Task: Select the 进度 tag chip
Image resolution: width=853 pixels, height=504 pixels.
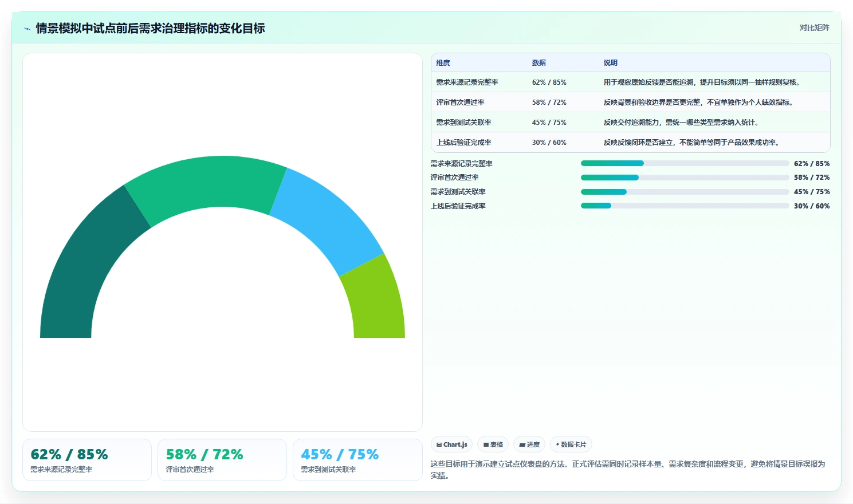Action: click(529, 444)
